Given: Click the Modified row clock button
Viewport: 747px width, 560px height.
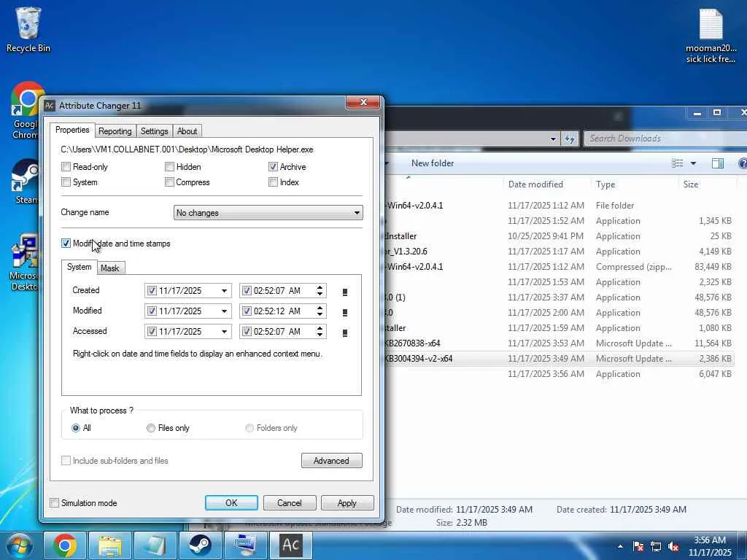Looking at the screenshot, I should [345, 312].
